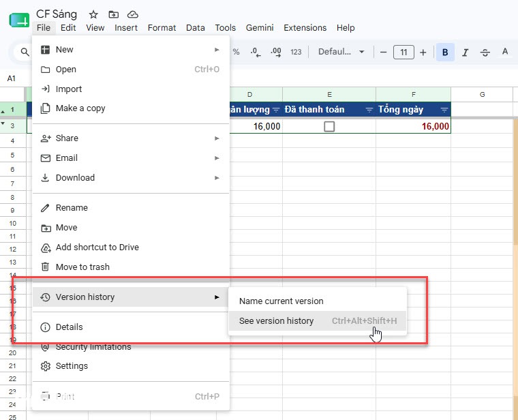Open filter on Đã thanh toán column
Viewport: 518px width, 420px height.
(369, 110)
